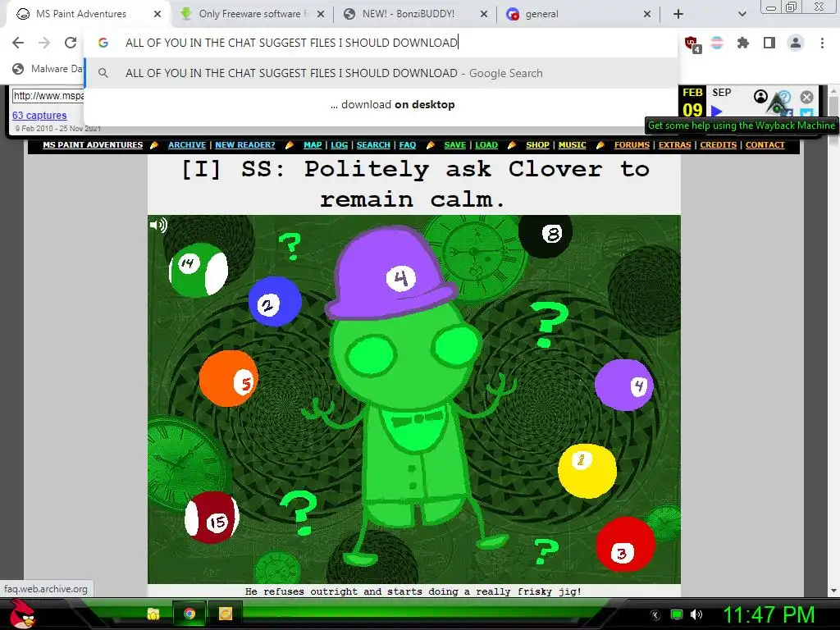Open a new browser tab
Viewport: 840px width, 630px height.
coord(678,14)
